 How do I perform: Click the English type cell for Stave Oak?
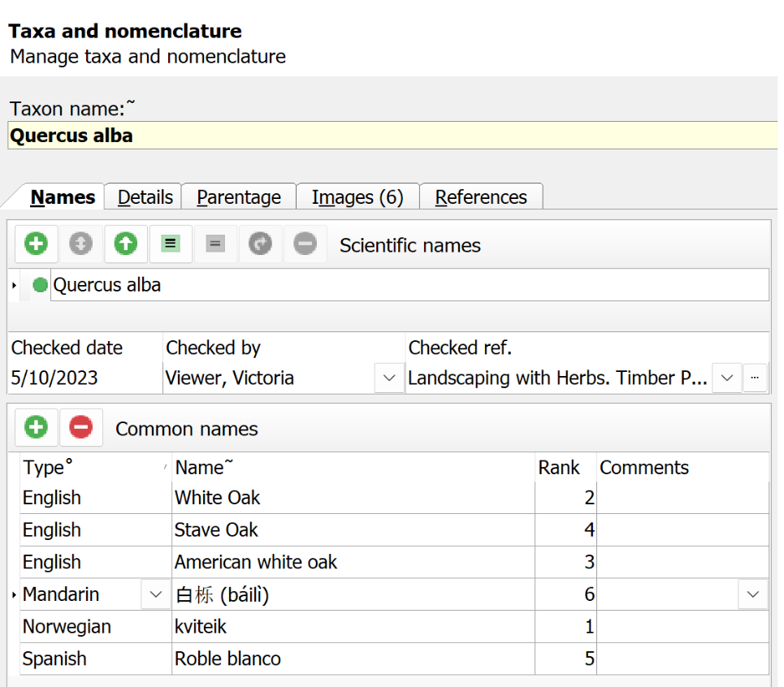pyautogui.click(x=95, y=529)
